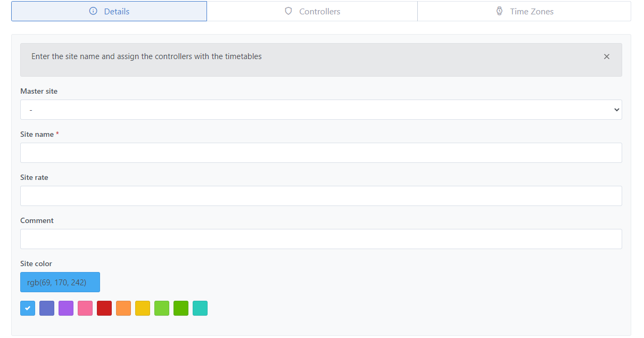644x338 pixels.
Task: Click into the Site name field
Action: 321,153
